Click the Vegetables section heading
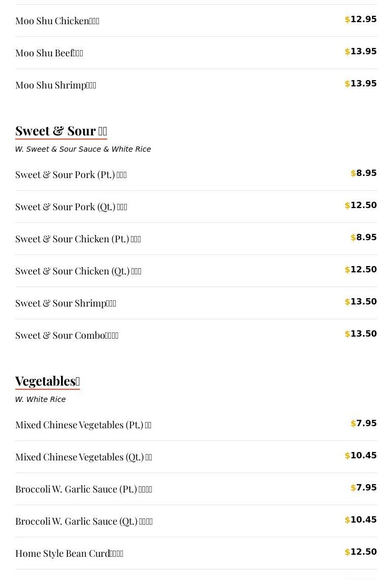Viewport: 392px width, 580px height. pyautogui.click(x=47, y=381)
